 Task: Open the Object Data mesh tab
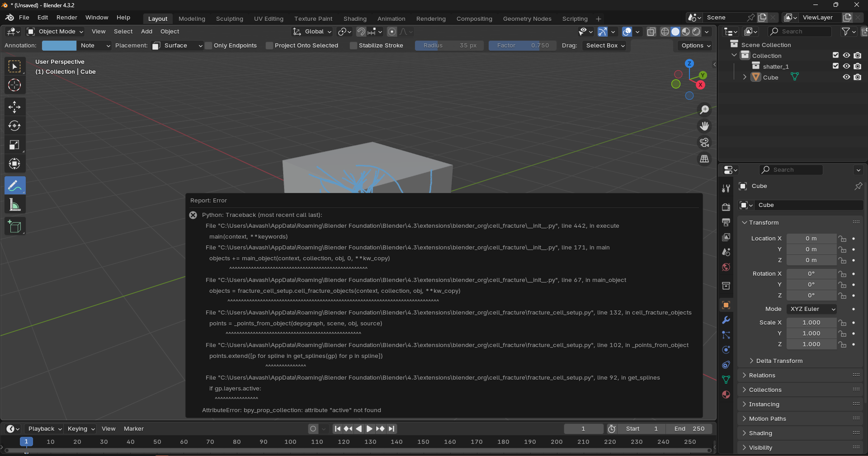pos(726,380)
